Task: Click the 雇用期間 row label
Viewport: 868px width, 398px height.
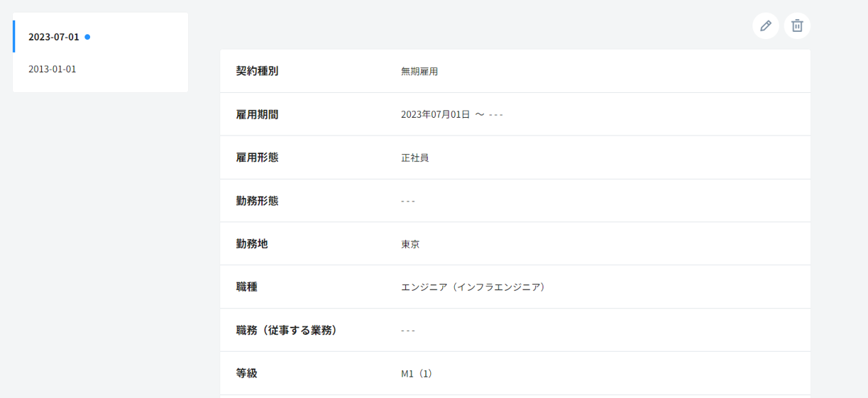Action: (x=257, y=114)
